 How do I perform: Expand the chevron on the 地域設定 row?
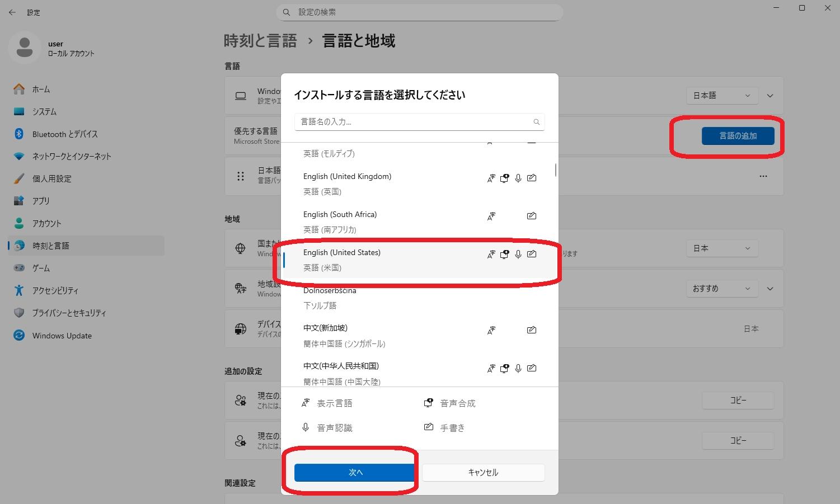(x=770, y=288)
